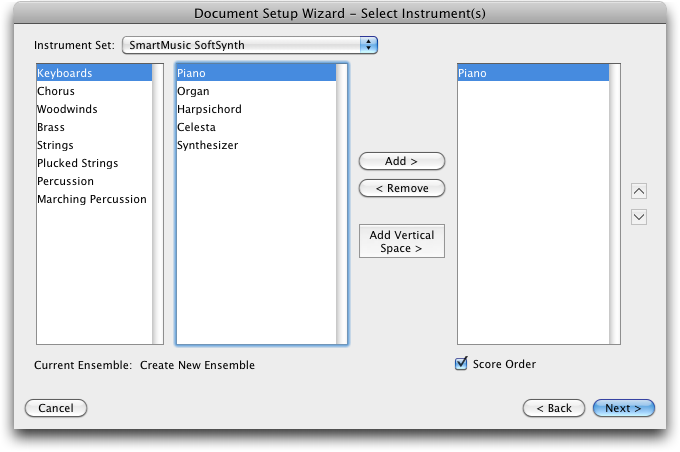
Task: Click the instrument families list scrollbar
Action: click(157, 204)
